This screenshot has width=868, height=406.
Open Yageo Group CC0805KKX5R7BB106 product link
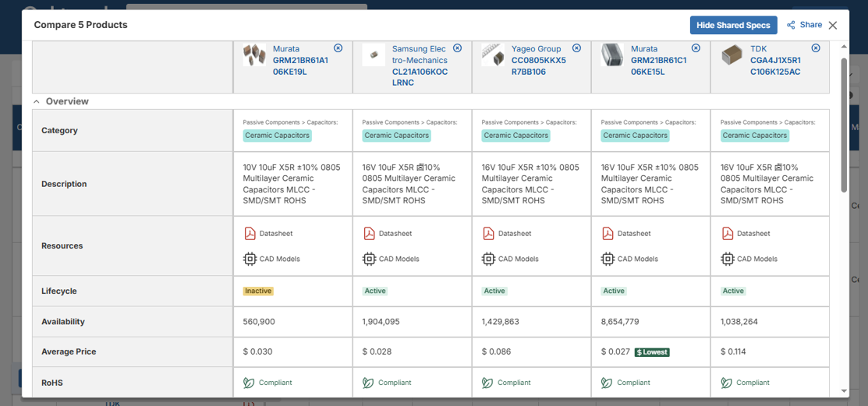pyautogui.click(x=539, y=60)
